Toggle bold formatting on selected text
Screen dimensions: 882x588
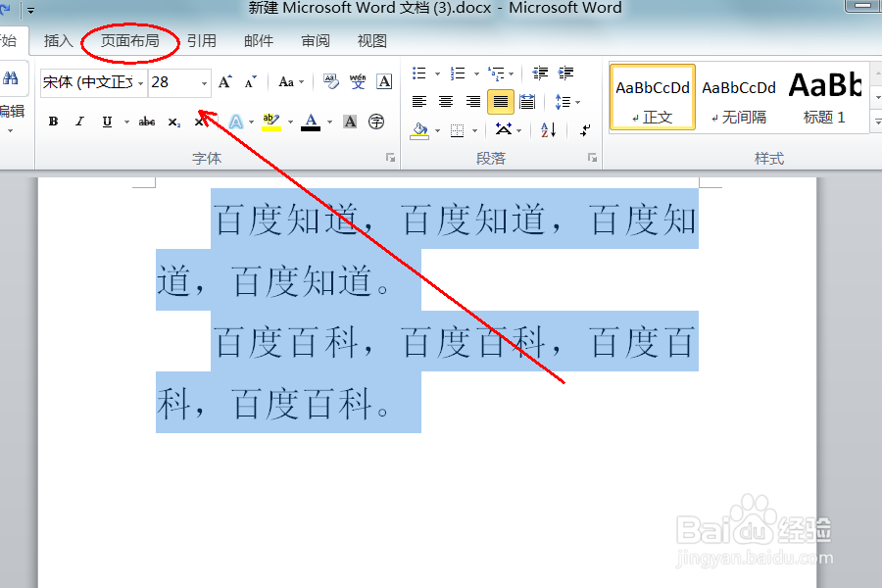click(53, 122)
